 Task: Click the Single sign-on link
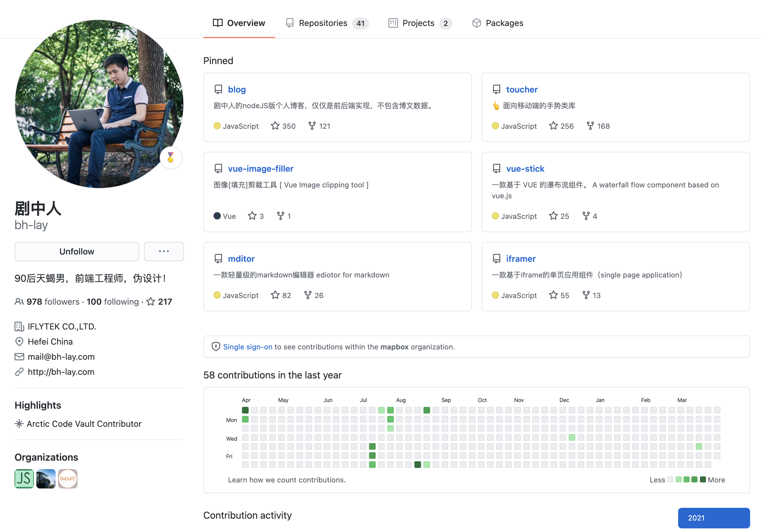pyautogui.click(x=248, y=347)
